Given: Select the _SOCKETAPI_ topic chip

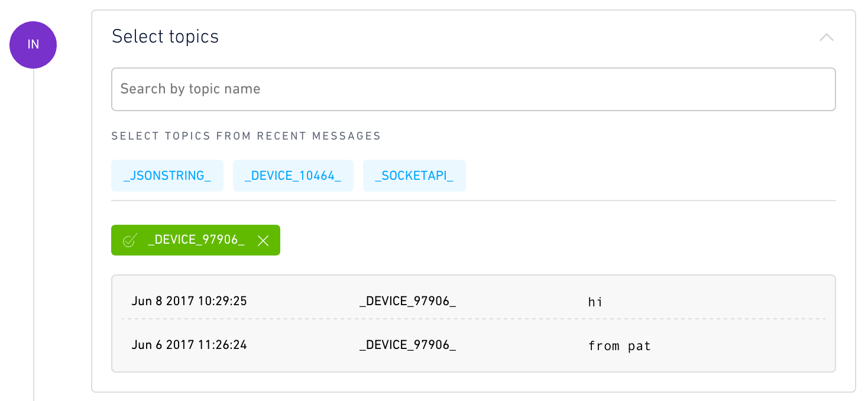Looking at the screenshot, I should pos(414,176).
